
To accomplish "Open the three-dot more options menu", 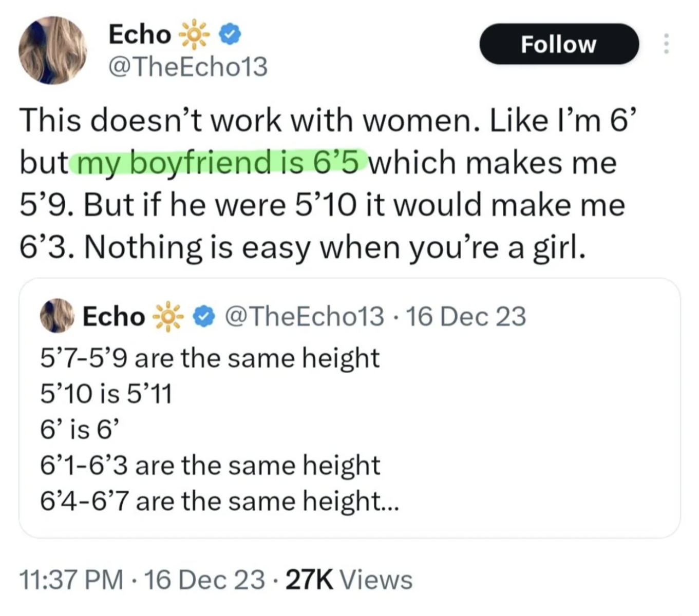I will pos(666,44).
